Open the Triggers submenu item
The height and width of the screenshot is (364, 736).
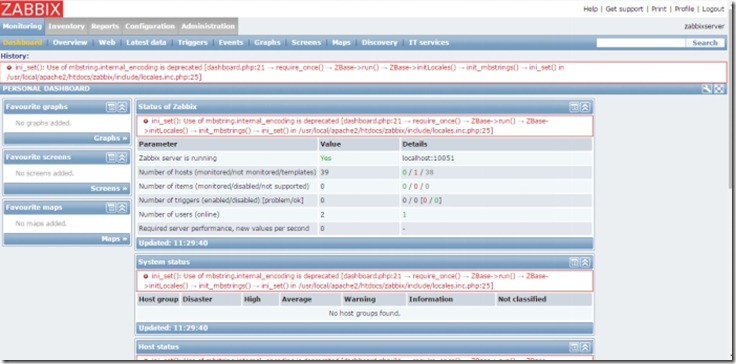pyautogui.click(x=192, y=42)
